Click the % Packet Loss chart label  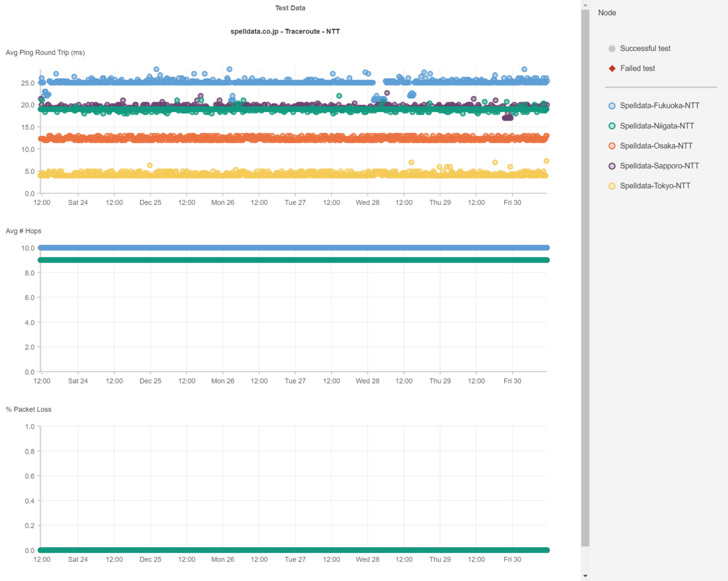pos(29,409)
